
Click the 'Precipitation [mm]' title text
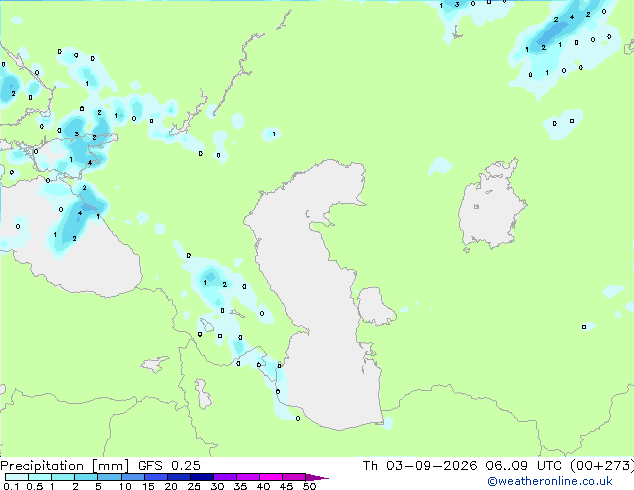click(64, 466)
